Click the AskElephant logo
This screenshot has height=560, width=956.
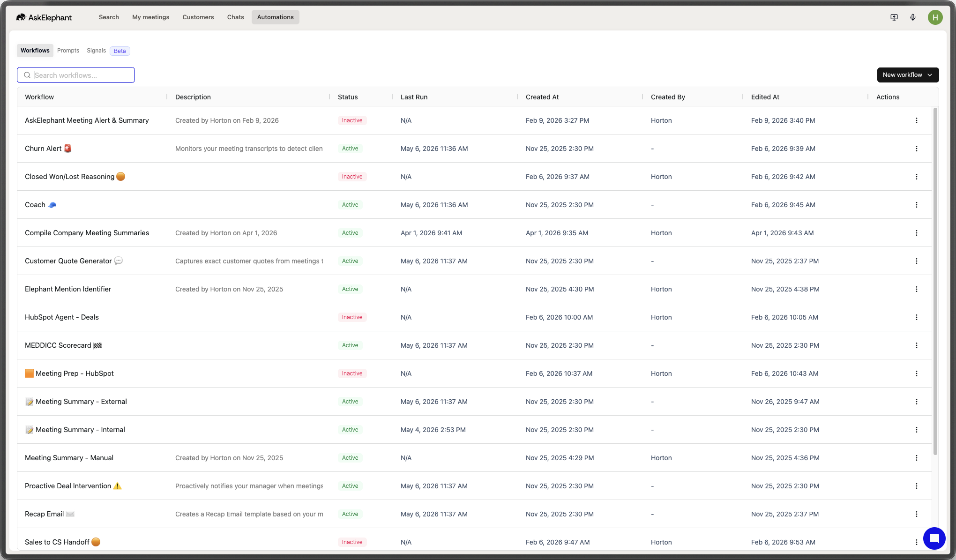[44, 17]
